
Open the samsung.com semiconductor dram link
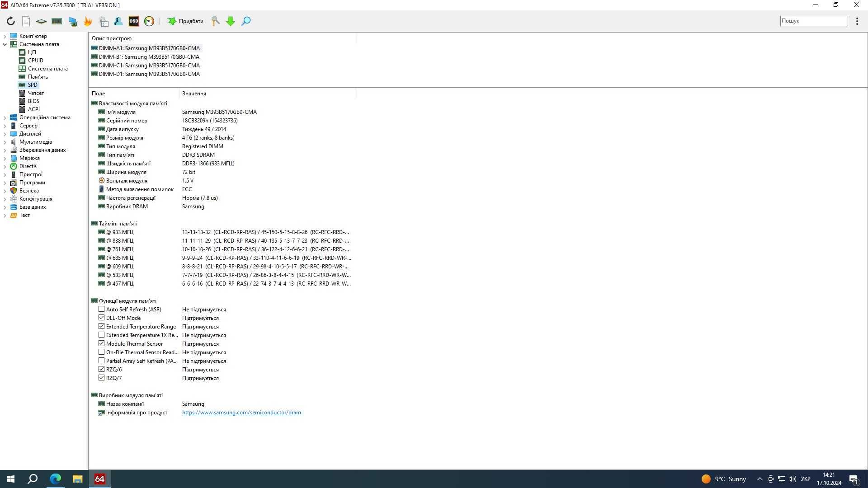click(x=241, y=413)
